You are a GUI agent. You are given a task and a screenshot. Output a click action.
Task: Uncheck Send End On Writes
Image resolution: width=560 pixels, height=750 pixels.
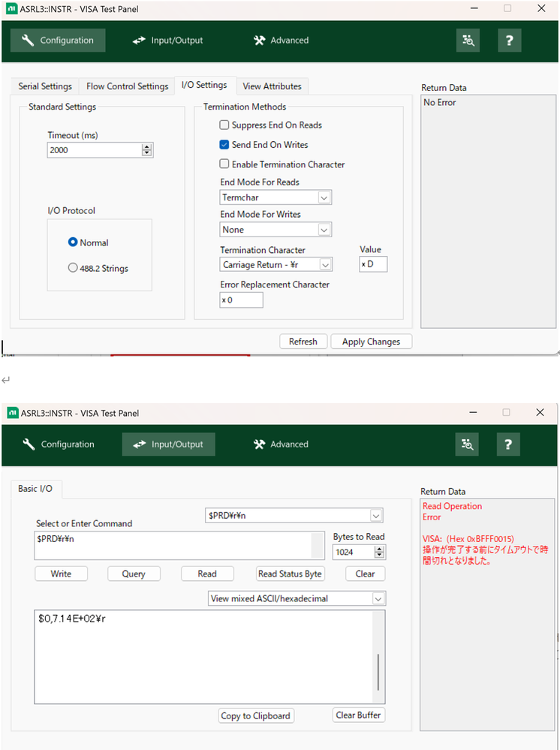coord(224,145)
